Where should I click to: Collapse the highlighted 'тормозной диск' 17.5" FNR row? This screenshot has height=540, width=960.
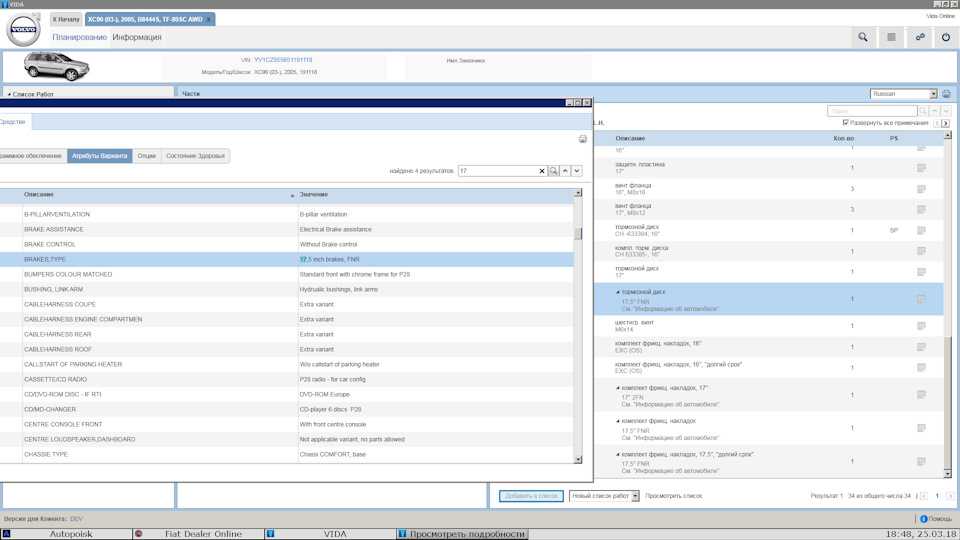click(618, 292)
